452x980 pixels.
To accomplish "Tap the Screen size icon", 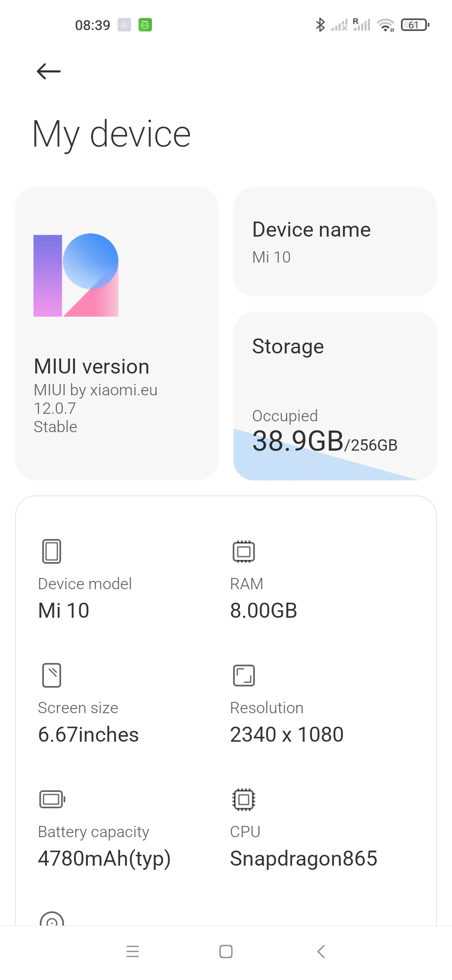I will (51, 675).
